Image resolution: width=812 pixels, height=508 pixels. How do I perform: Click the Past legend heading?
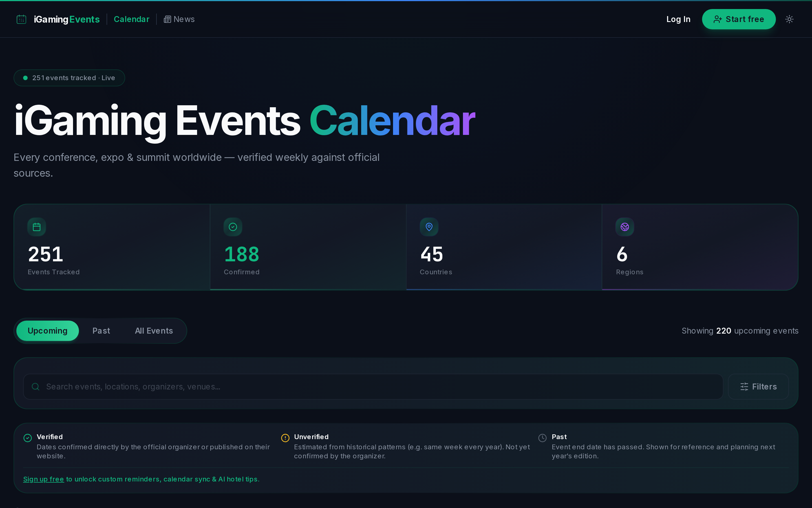coord(559,437)
